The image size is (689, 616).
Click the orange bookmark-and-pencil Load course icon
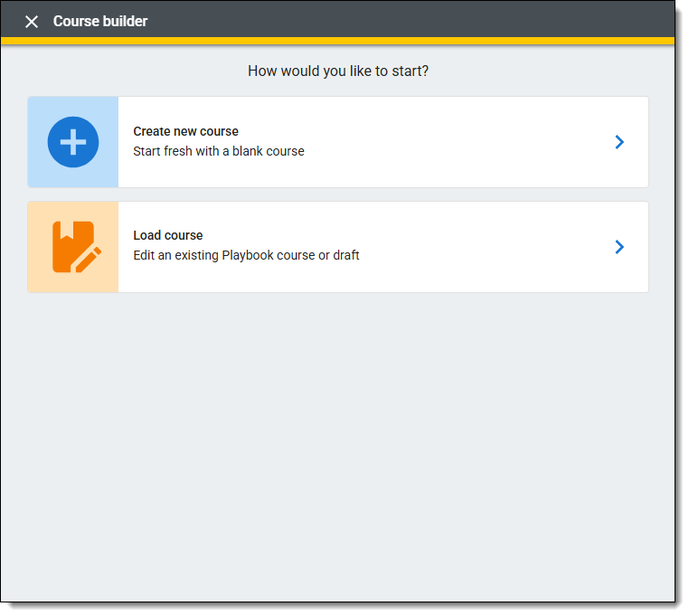[74, 247]
